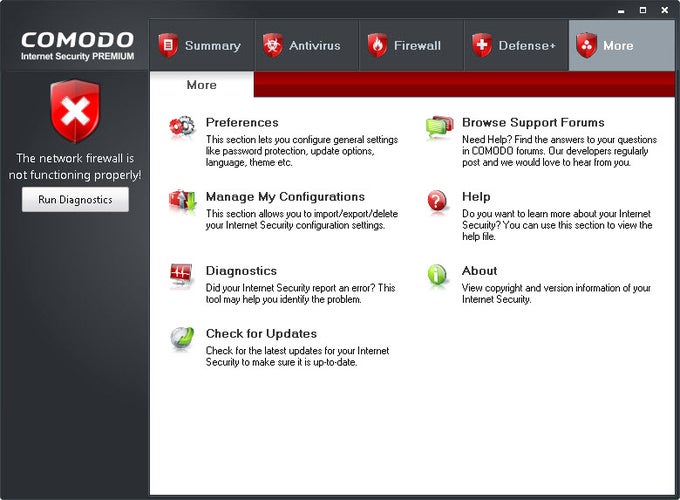The height and width of the screenshot is (500, 680).
Task: Click the Browse Support Forums chat icon
Action: pos(439,127)
